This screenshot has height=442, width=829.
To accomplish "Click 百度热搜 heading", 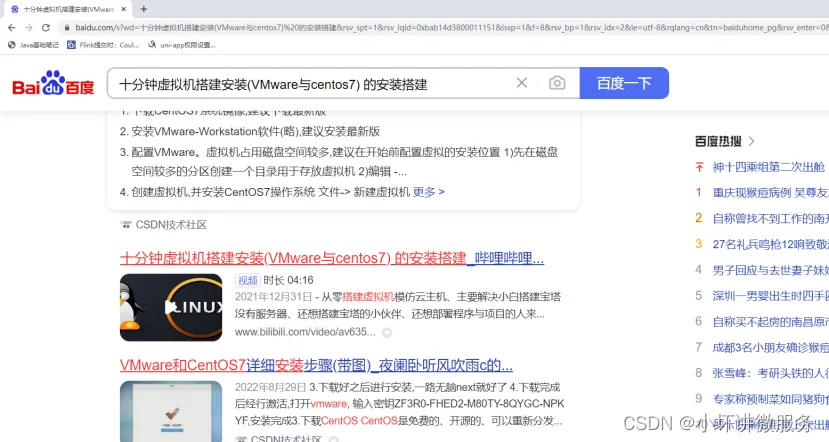I will click(718, 141).
